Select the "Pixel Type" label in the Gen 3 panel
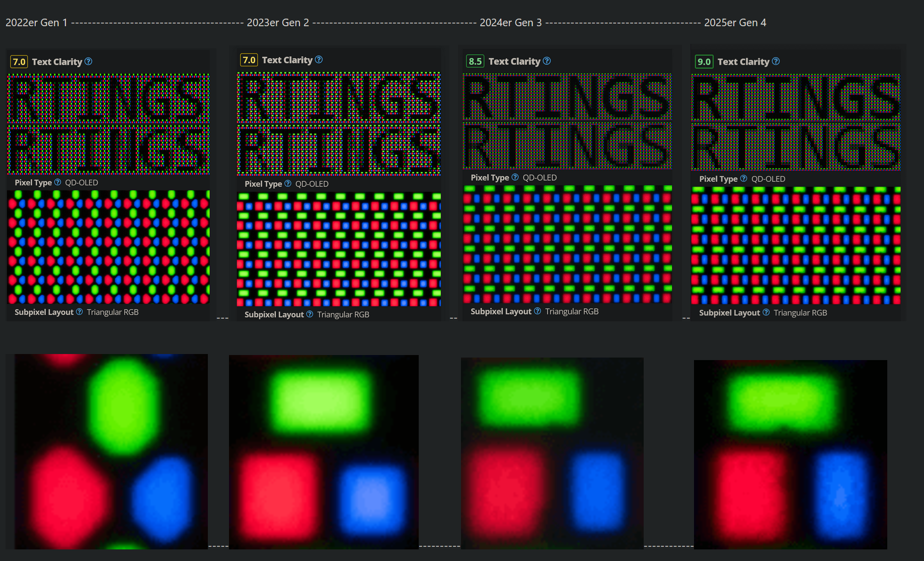924x561 pixels. coord(490,178)
